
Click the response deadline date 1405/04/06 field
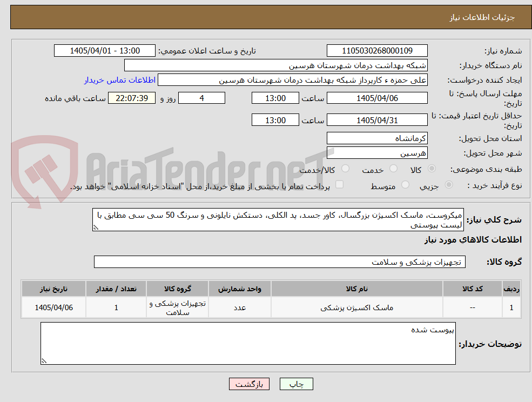pyautogui.click(x=377, y=98)
